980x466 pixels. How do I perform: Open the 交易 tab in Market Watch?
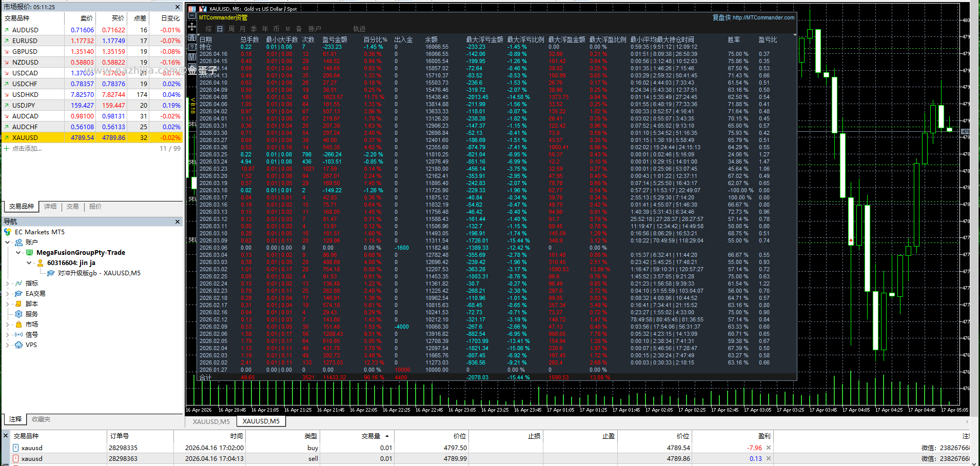click(73, 207)
